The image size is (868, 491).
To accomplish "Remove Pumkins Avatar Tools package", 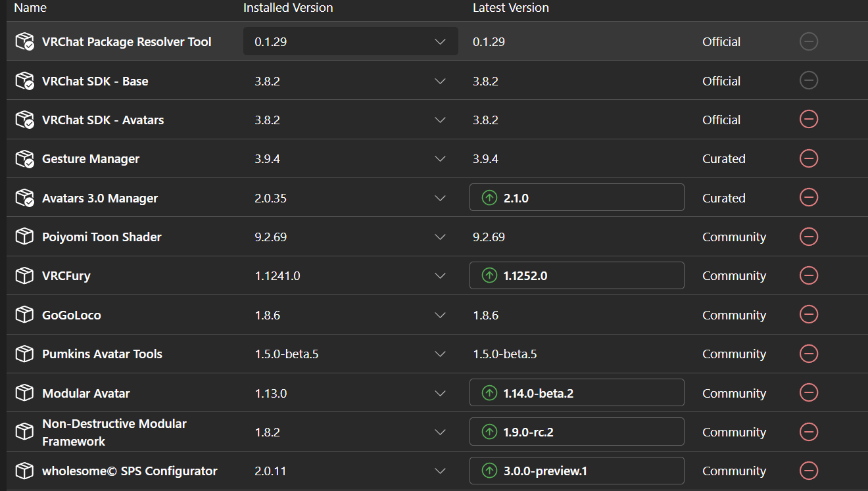I will (x=808, y=354).
